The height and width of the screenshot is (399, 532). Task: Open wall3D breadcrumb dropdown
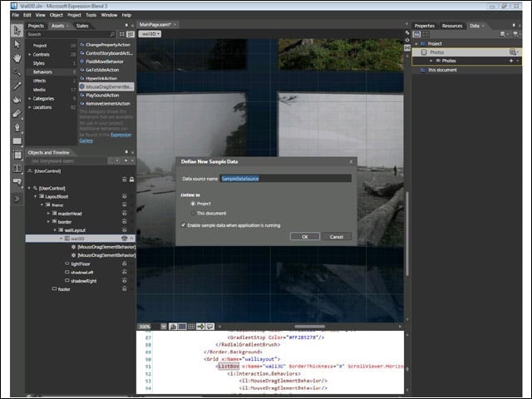(150, 34)
